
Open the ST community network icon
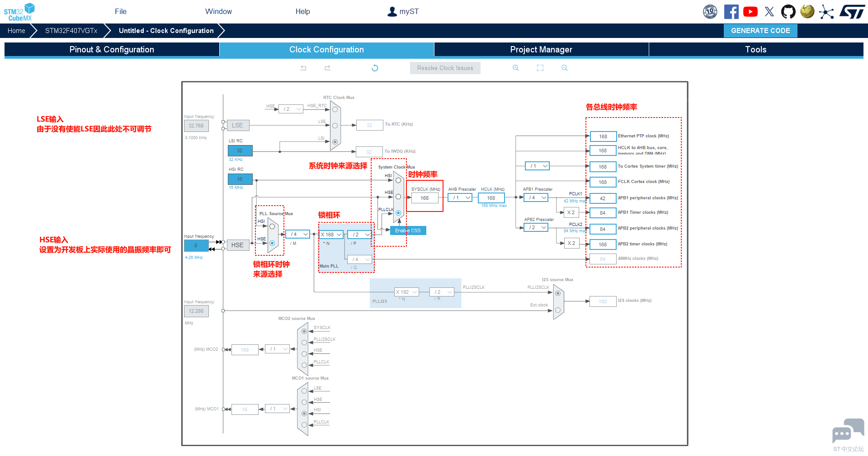click(826, 12)
